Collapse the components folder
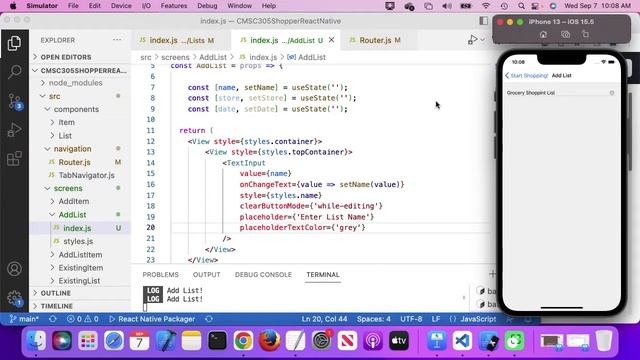640x360 pixels. coord(76,109)
